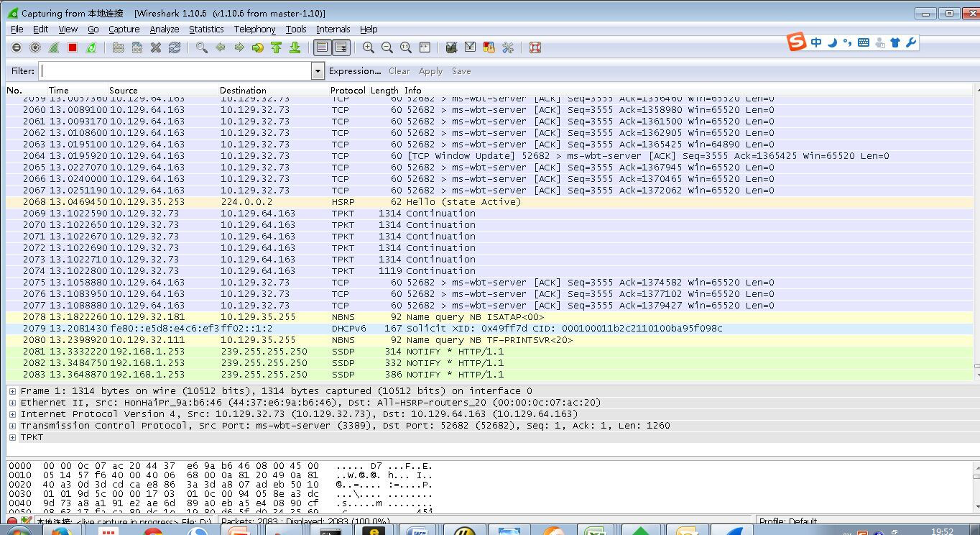
Task: Select the HSRP Hello packet row
Action: [287, 202]
